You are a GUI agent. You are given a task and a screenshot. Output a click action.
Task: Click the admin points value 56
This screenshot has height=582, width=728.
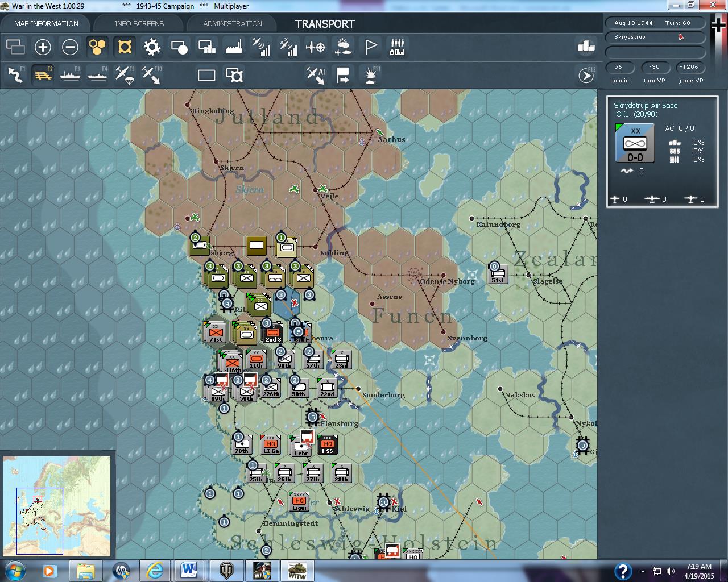(618, 67)
